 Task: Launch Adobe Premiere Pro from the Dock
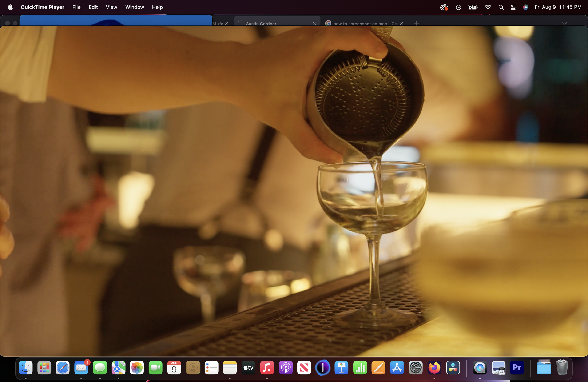[517, 367]
